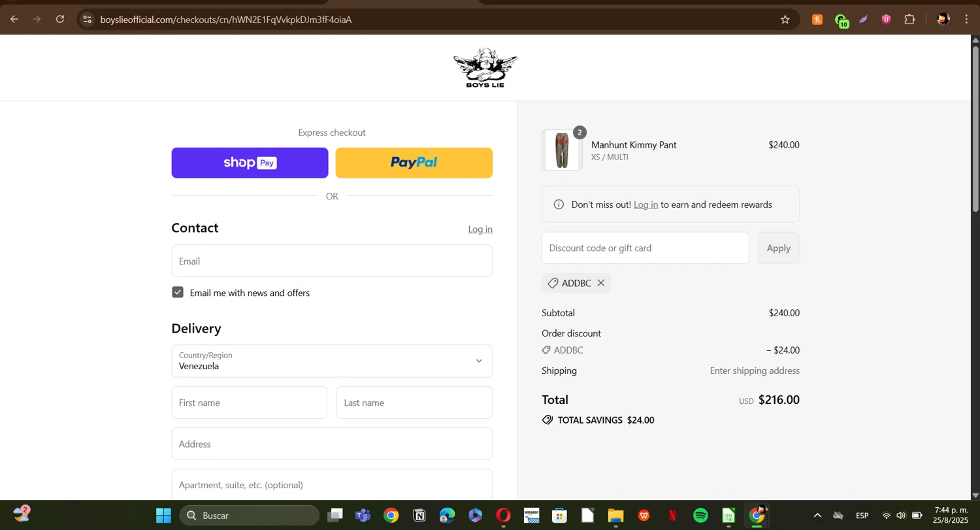Apply the discount code

pyautogui.click(x=779, y=248)
